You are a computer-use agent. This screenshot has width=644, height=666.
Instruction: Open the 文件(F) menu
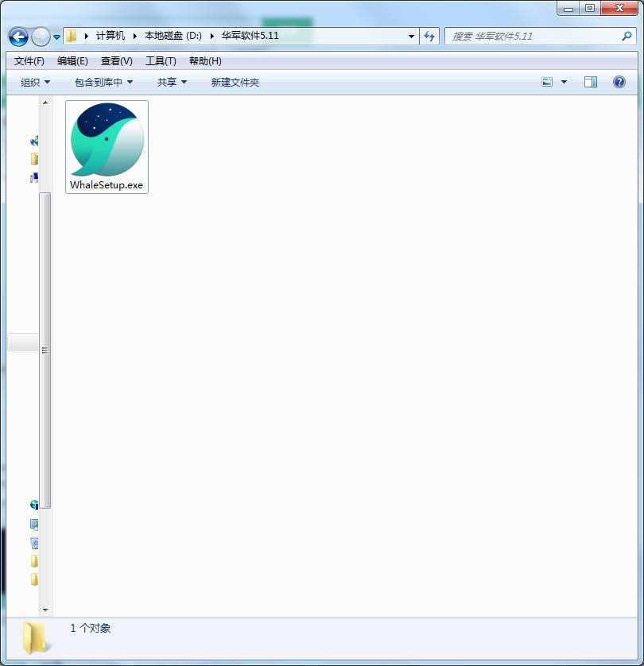29,60
